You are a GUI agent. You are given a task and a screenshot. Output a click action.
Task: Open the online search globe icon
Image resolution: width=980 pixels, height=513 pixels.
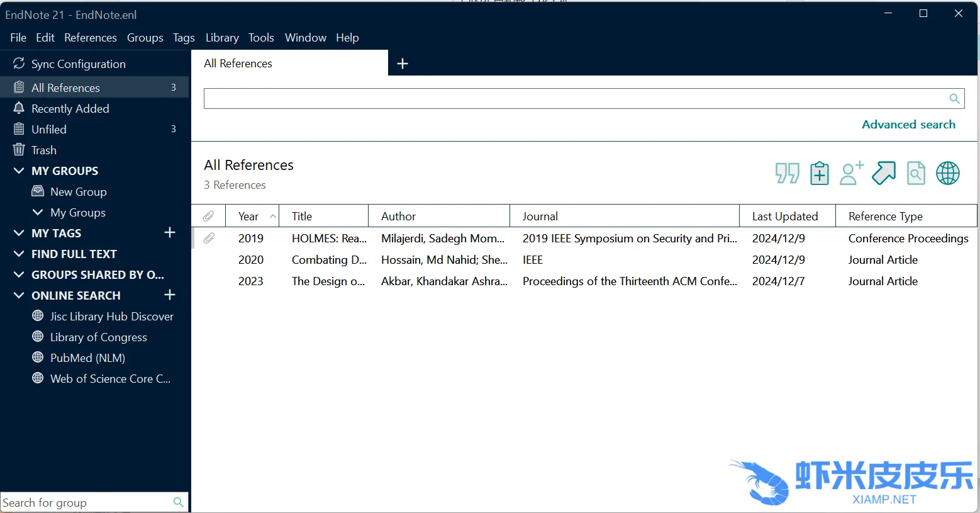[x=947, y=173]
